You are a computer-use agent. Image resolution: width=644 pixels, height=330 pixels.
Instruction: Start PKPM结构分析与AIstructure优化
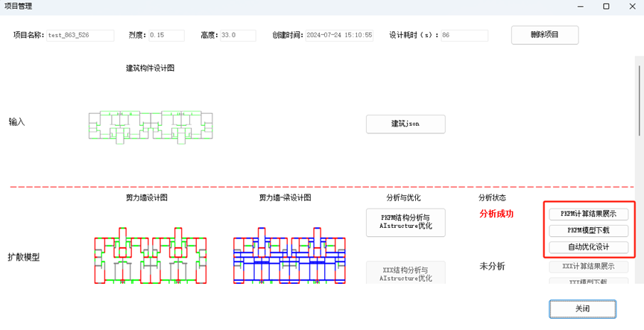(x=405, y=222)
